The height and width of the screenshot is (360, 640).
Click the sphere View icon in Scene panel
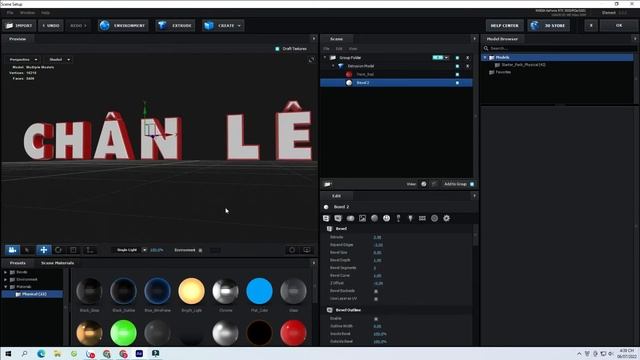[424, 184]
